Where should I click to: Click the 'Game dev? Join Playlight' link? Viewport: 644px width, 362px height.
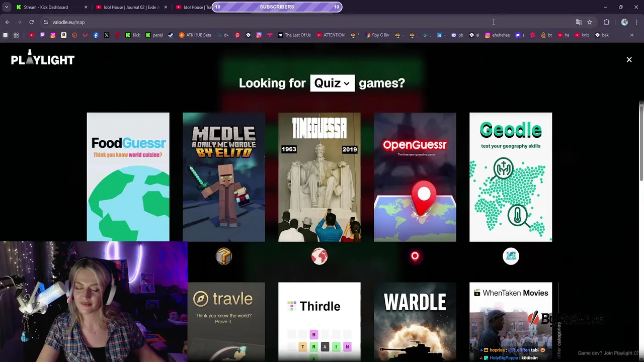(608, 353)
